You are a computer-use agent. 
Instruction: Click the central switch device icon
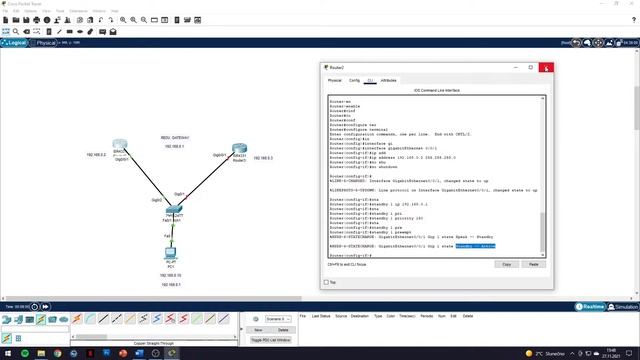click(x=174, y=209)
